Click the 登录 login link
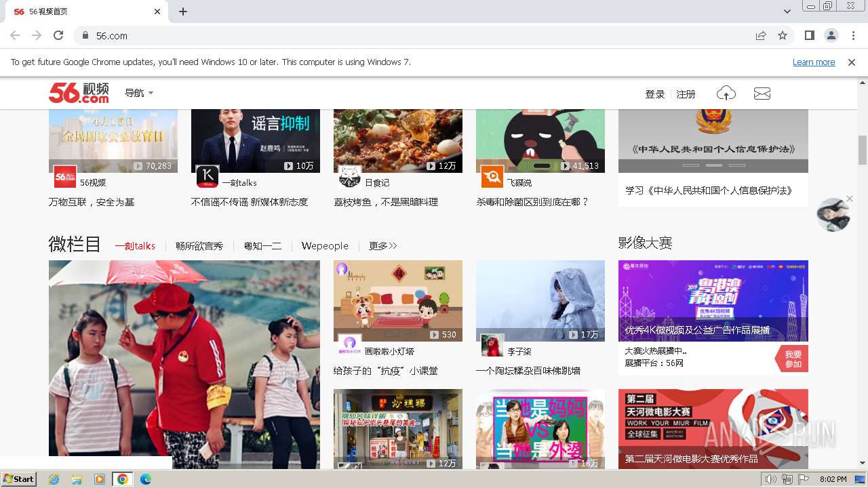868x488 pixels. 655,94
